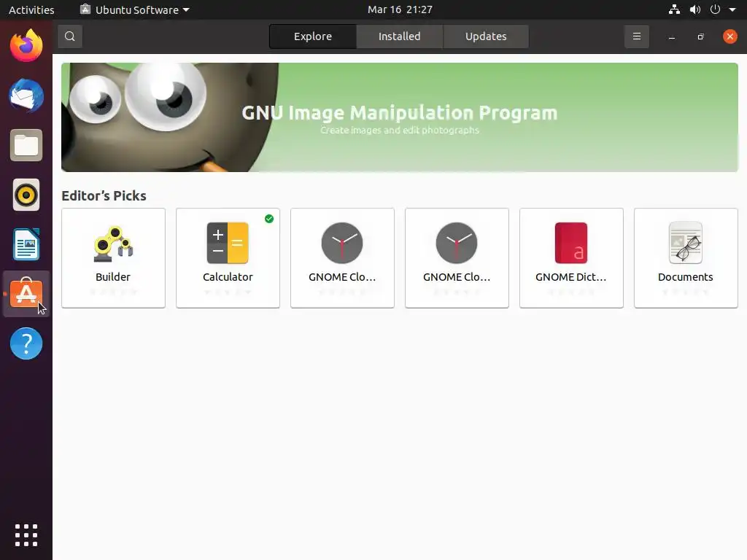Screen dimensions: 747x560
Task: Click the Calculator installed checkmark badge
Action: (x=269, y=219)
